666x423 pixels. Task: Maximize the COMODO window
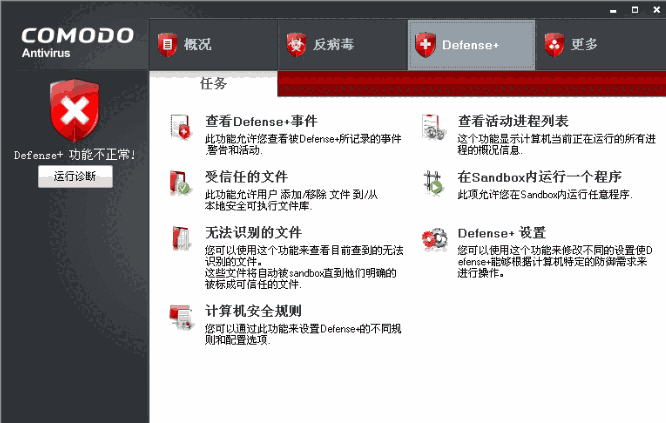point(635,10)
